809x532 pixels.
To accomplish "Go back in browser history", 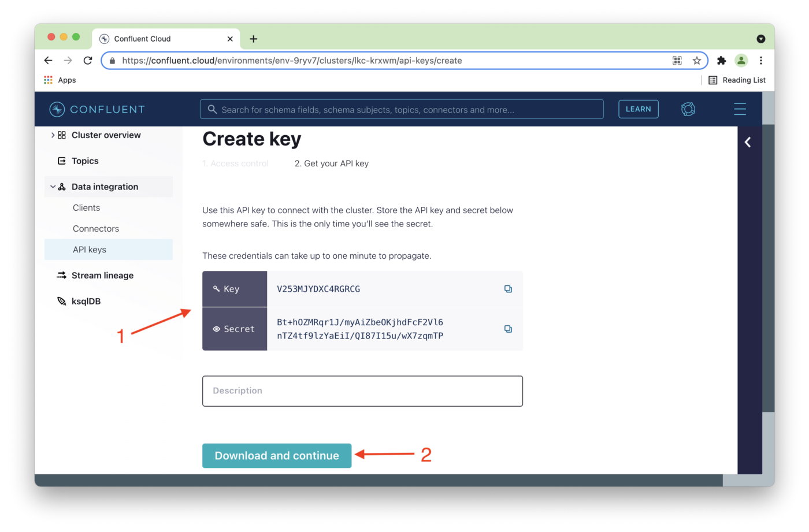I will pos(49,60).
